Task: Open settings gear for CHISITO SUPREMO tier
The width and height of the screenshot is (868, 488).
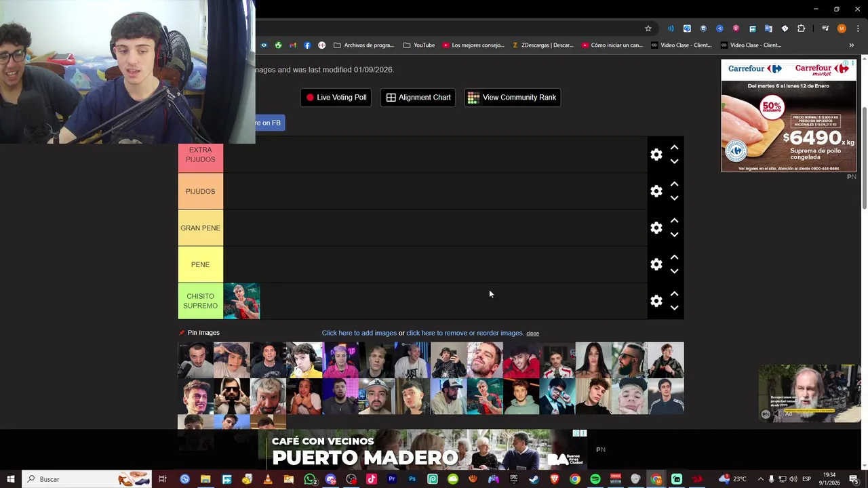Action: (656, 301)
